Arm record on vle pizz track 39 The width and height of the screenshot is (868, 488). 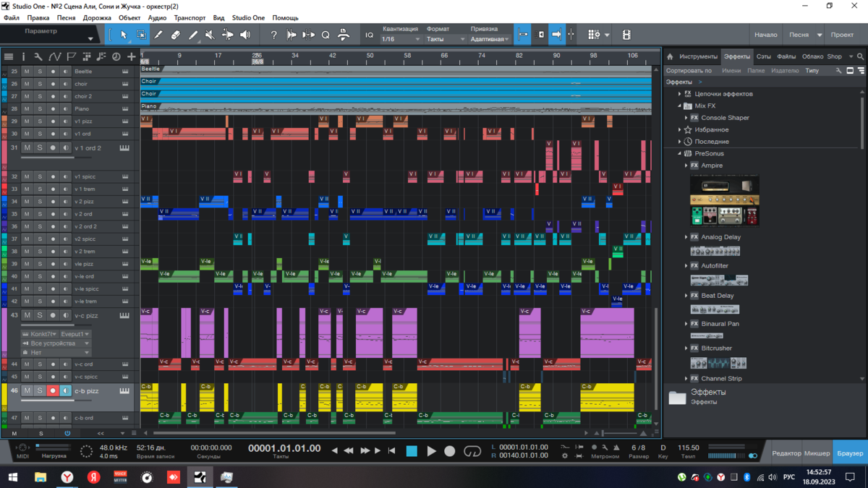[53, 264]
